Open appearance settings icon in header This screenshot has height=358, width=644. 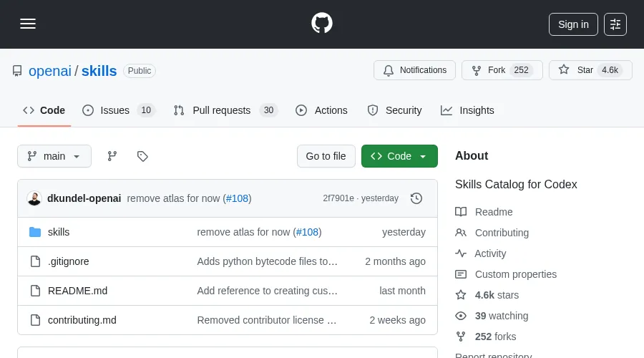pos(615,24)
